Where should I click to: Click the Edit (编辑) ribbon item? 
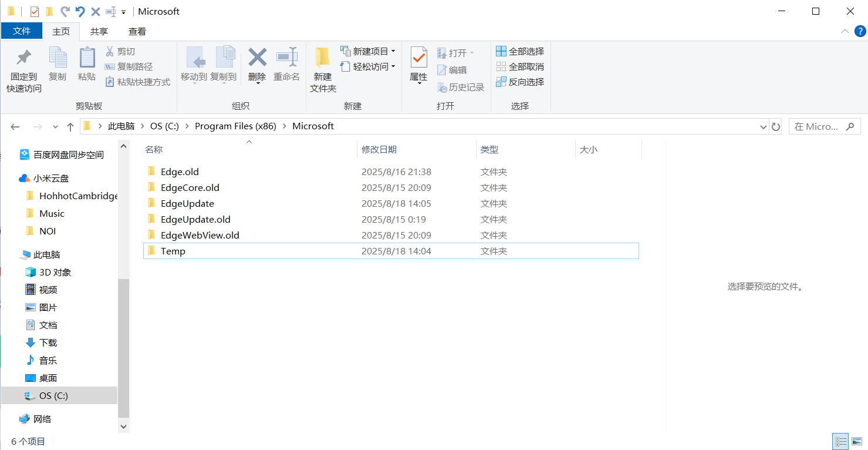tap(451, 70)
